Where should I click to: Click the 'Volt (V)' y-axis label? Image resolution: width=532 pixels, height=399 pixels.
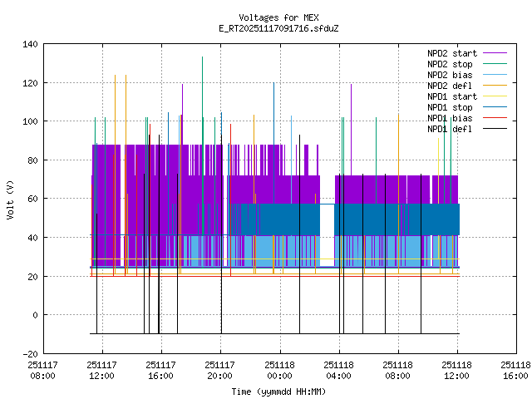tap(10, 199)
